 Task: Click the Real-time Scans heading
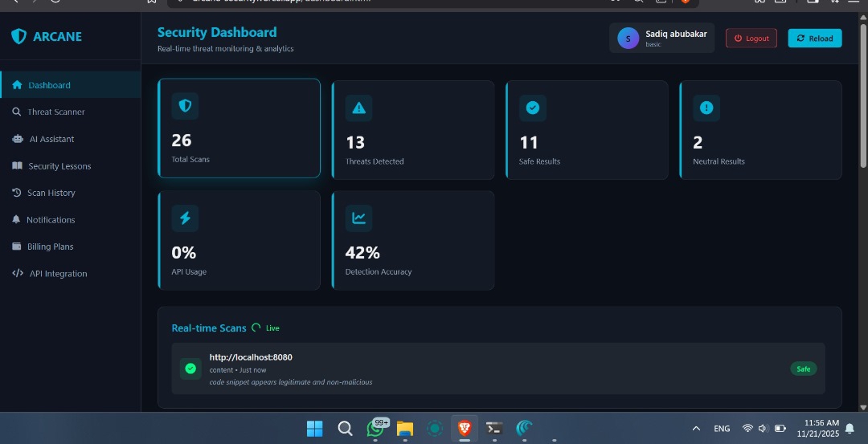coord(209,328)
